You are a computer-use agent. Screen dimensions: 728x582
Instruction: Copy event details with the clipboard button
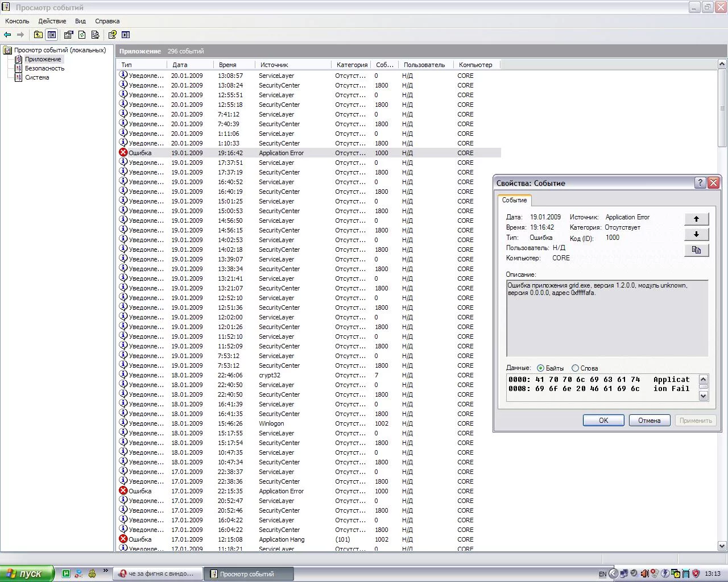pos(696,250)
